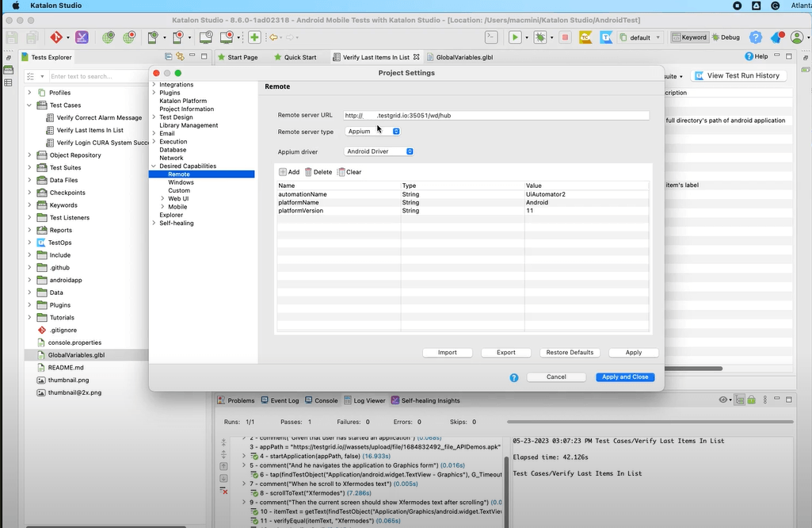Click show failures only icon in log

point(223,490)
